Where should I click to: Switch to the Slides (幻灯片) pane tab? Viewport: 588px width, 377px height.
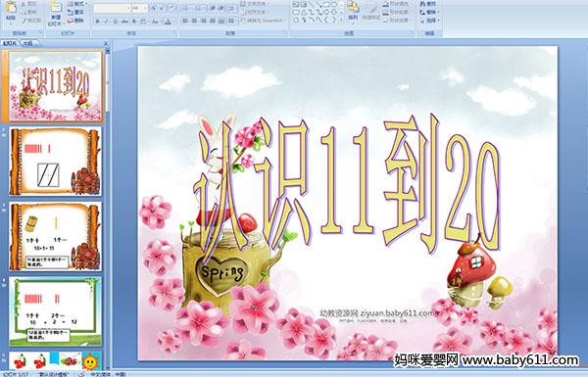[10, 43]
